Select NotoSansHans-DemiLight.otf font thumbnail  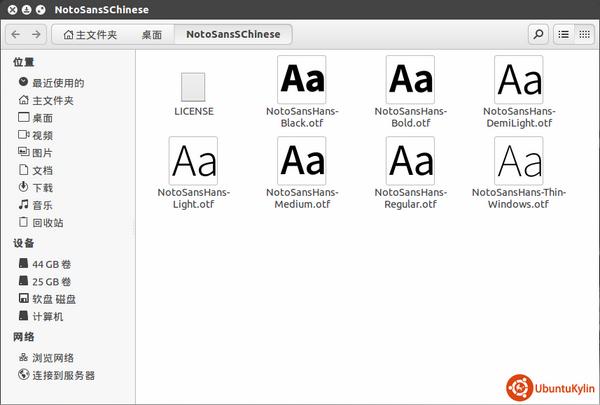(519, 80)
